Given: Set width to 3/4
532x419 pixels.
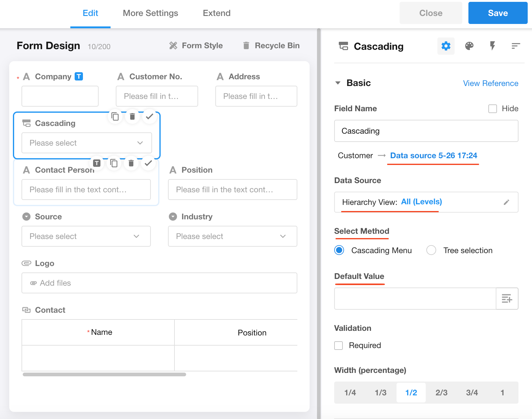Looking at the screenshot, I should [x=472, y=393].
